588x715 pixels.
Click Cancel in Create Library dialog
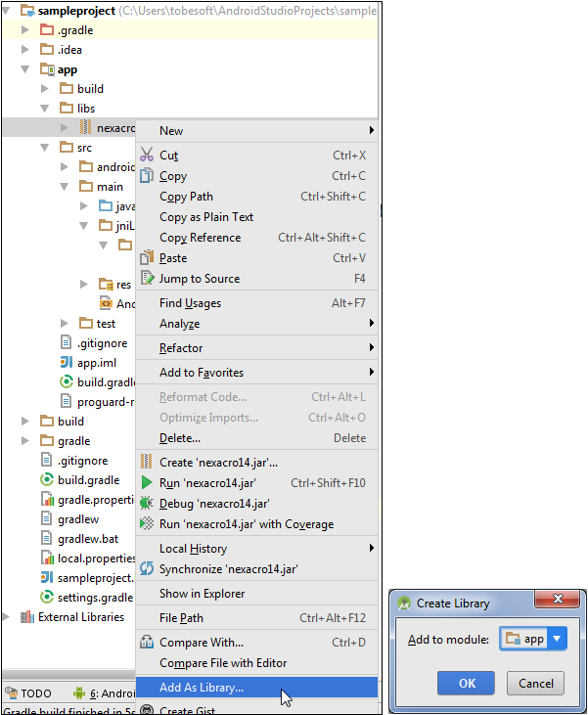535,683
